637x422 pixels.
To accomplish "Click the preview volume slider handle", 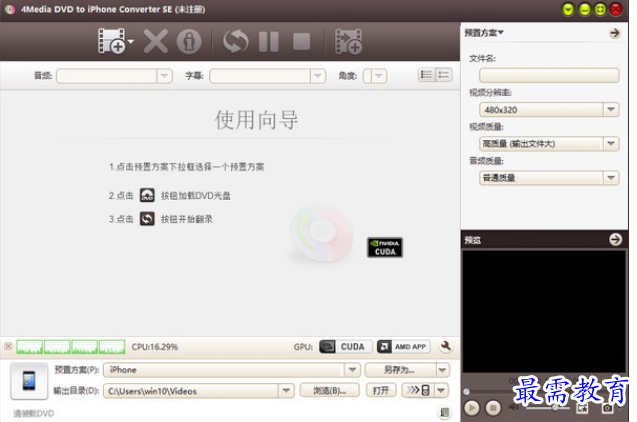I will [x=555, y=407].
